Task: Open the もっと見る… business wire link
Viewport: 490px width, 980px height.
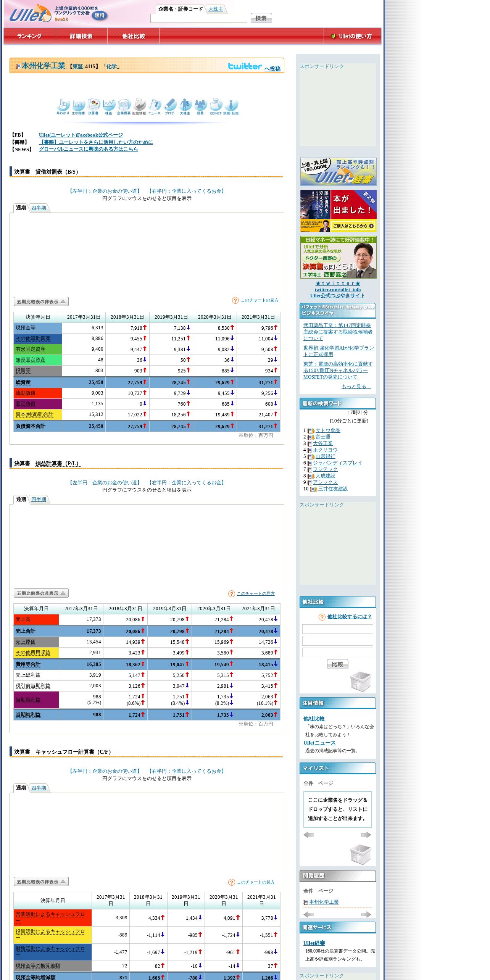Action: pyautogui.click(x=356, y=387)
